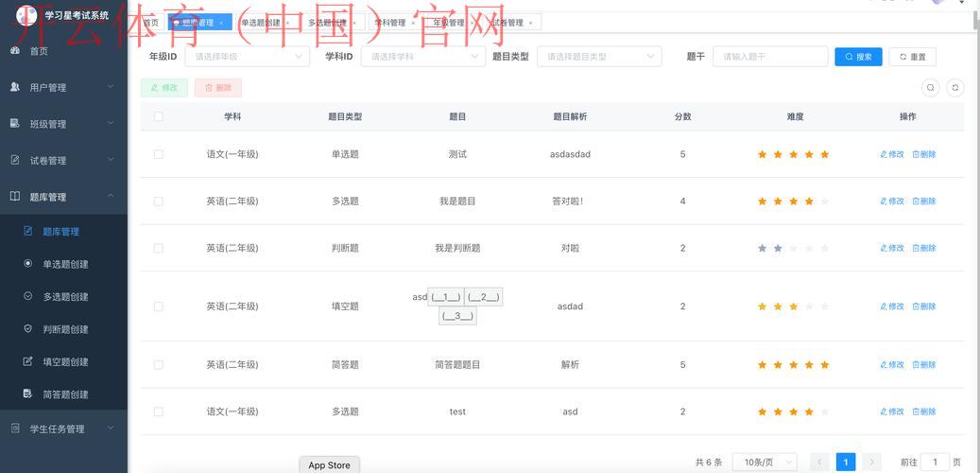This screenshot has height=473, width=980.
Task: Expand the 用户管理 sidebar menu
Action: point(111,87)
